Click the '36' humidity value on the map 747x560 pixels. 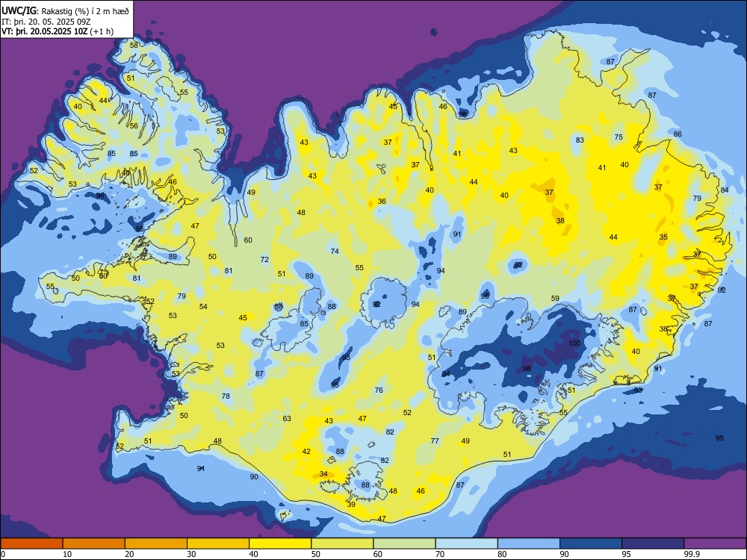click(x=382, y=202)
